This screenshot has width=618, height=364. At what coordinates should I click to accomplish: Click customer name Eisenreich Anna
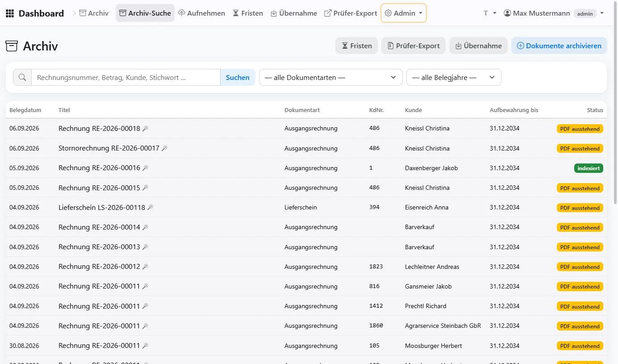(x=426, y=208)
